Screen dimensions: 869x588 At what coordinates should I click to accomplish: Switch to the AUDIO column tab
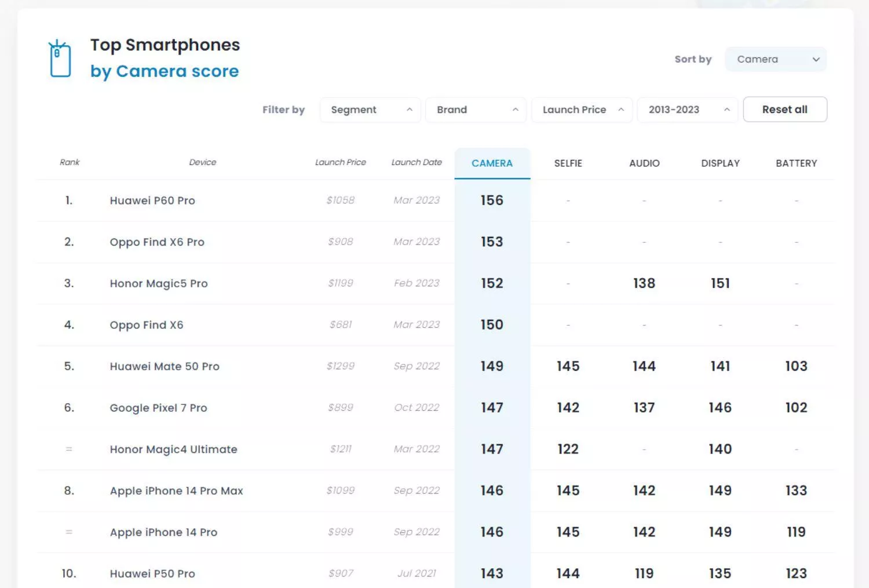pyautogui.click(x=644, y=163)
